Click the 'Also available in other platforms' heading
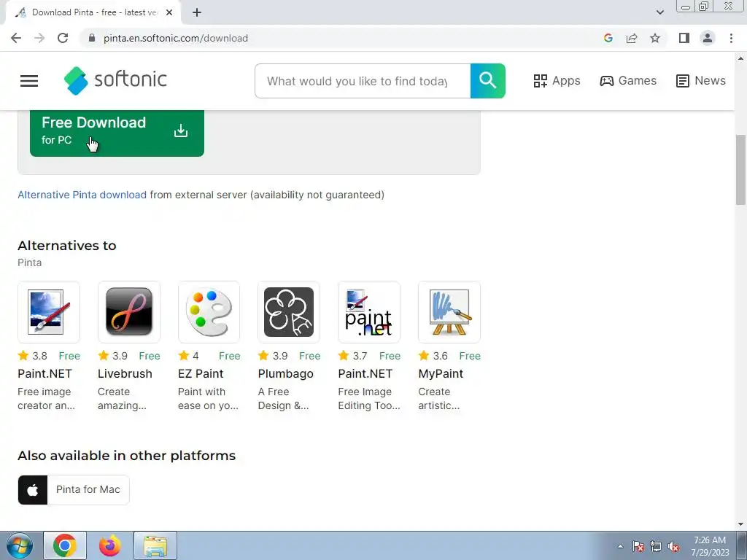 pyautogui.click(x=127, y=456)
